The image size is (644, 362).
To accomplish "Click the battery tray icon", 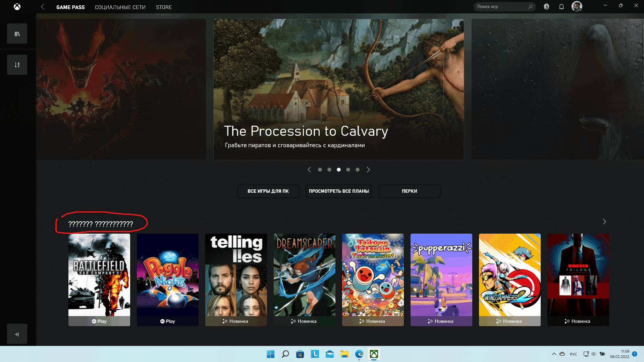I will coord(602,354).
